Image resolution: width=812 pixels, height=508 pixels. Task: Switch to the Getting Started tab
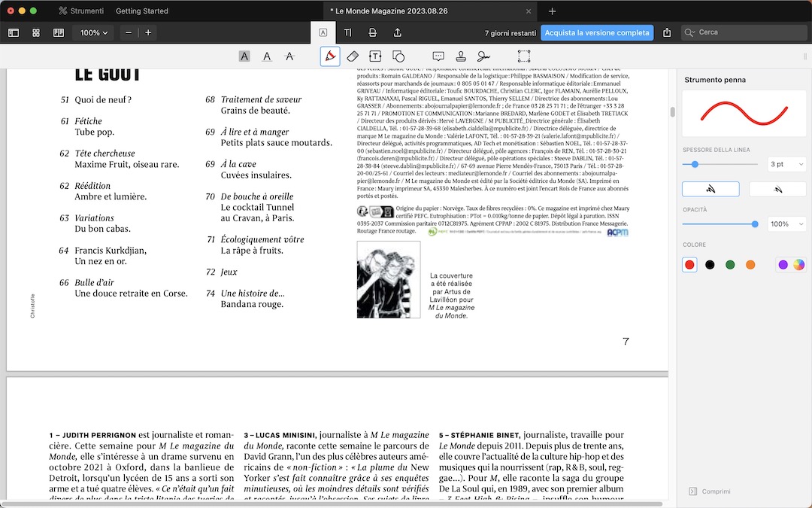pos(142,11)
